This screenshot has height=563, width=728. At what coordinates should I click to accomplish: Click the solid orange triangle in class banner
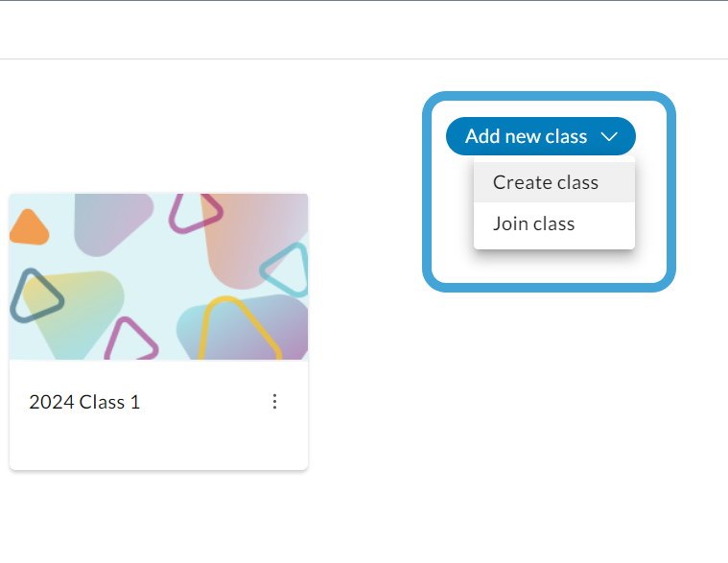pyautogui.click(x=29, y=228)
